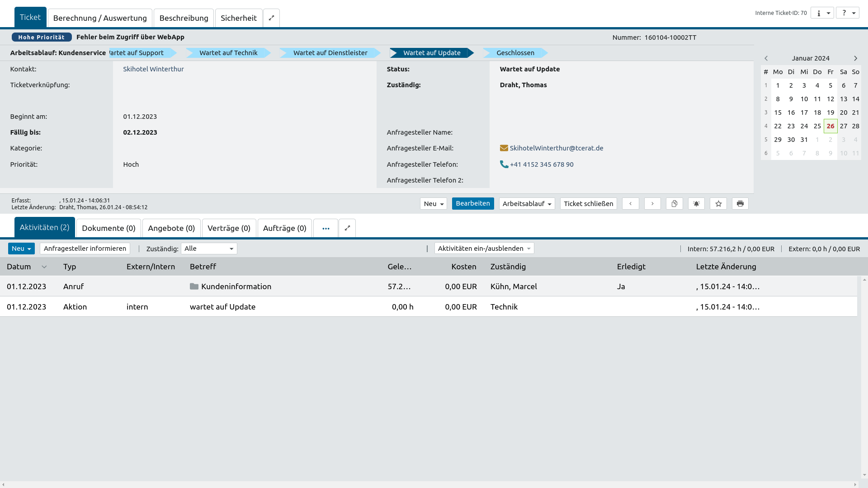The width and height of the screenshot is (868, 488).
Task: Mark ticket as favorite with star icon
Action: 718,204
